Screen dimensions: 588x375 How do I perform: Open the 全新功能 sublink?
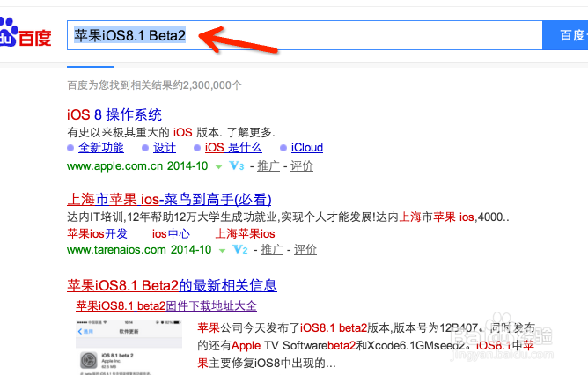101,148
